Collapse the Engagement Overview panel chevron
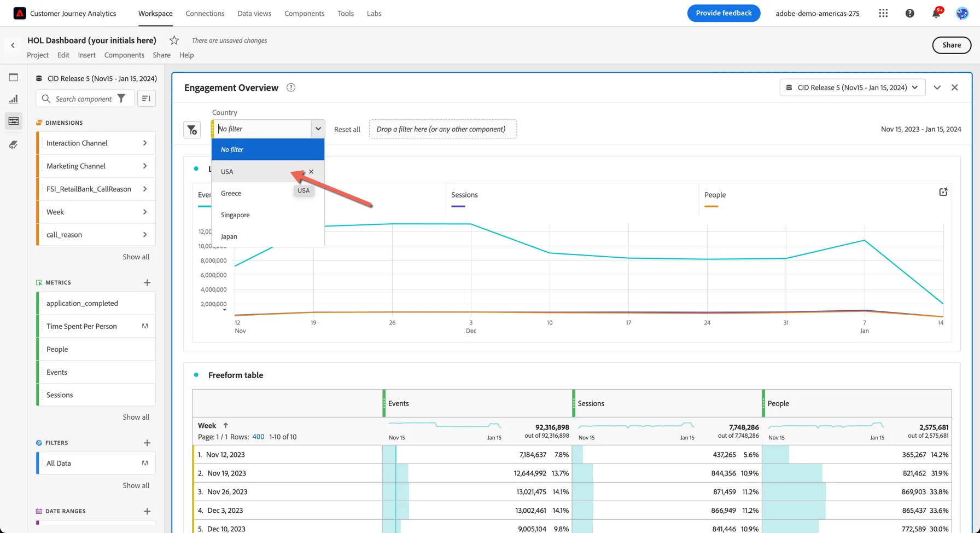This screenshot has width=980, height=533. (937, 88)
